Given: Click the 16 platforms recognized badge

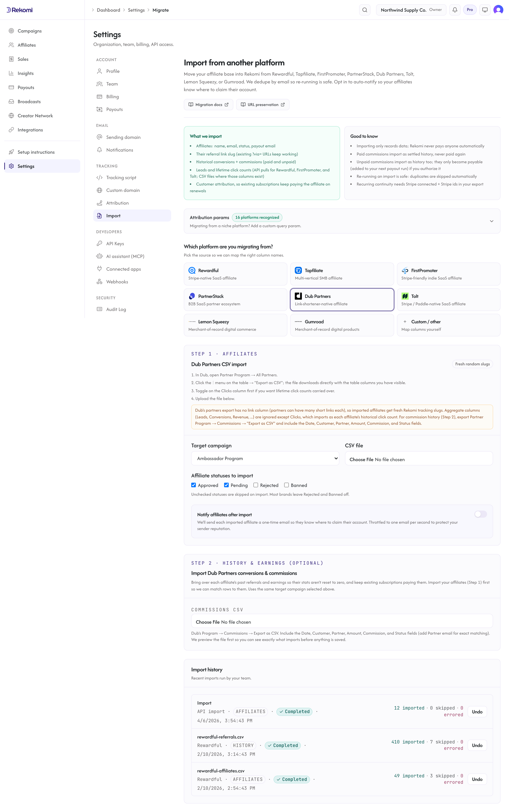Looking at the screenshot, I should [x=257, y=217].
